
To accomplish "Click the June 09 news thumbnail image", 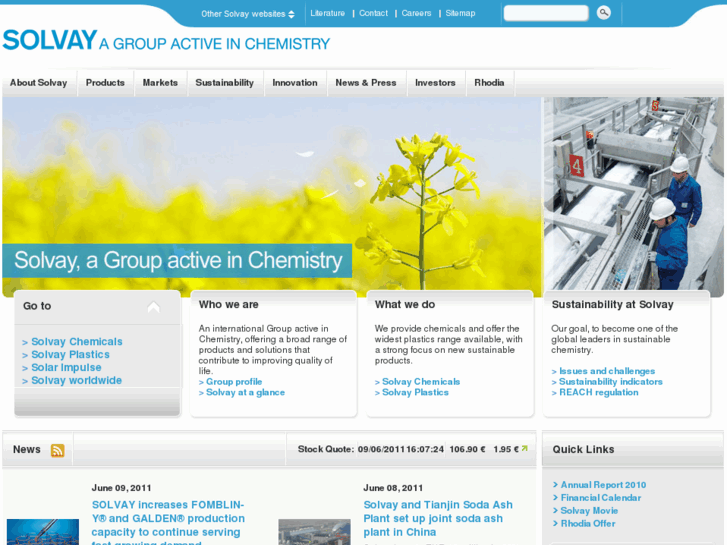I will pyautogui.click(x=43, y=532).
